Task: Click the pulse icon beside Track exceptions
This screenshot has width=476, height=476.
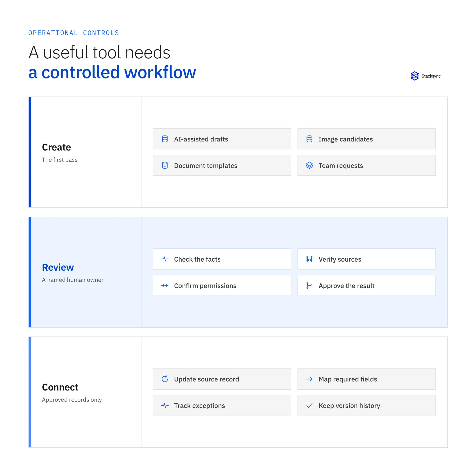Action: (x=165, y=405)
